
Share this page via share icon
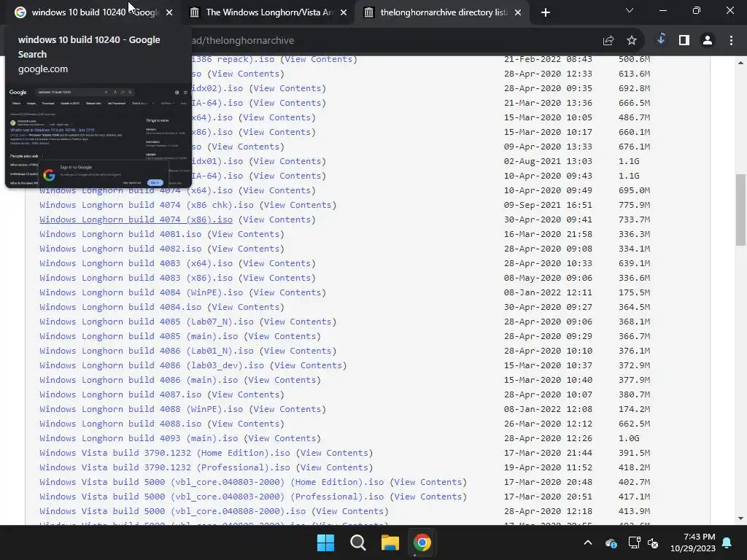pyautogui.click(x=608, y=41)
